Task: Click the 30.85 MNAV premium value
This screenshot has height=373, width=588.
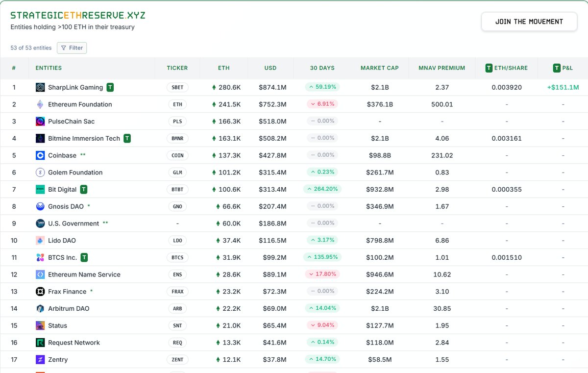Action: 442,309
